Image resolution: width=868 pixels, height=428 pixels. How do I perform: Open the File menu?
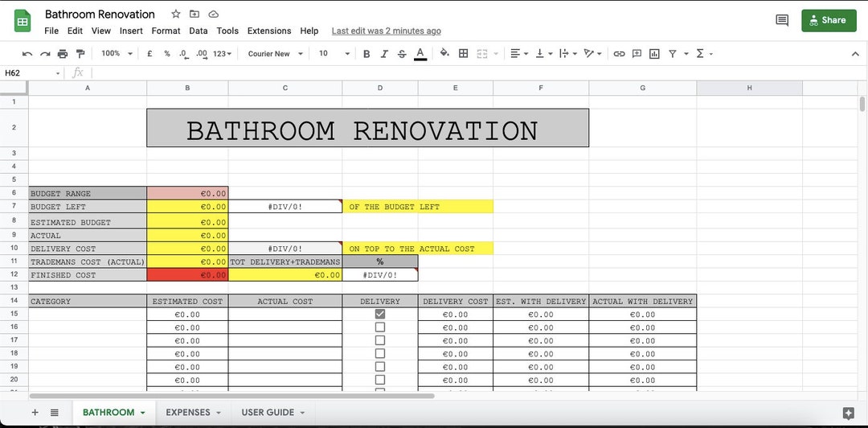point(51,31)
